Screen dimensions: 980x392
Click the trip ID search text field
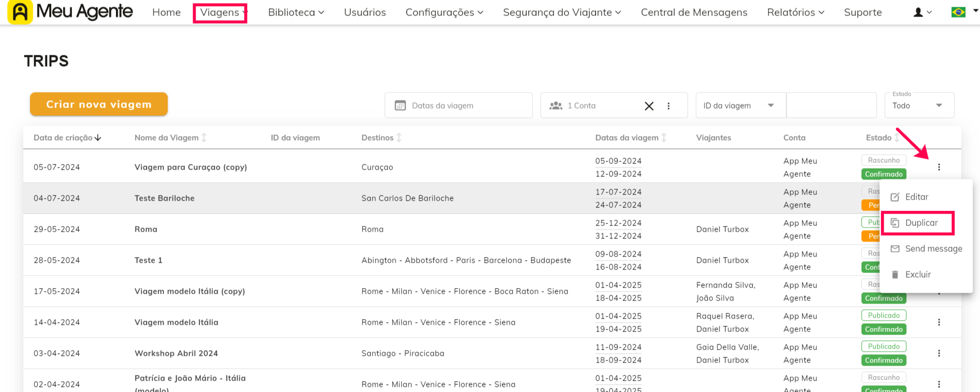point(831,105)
